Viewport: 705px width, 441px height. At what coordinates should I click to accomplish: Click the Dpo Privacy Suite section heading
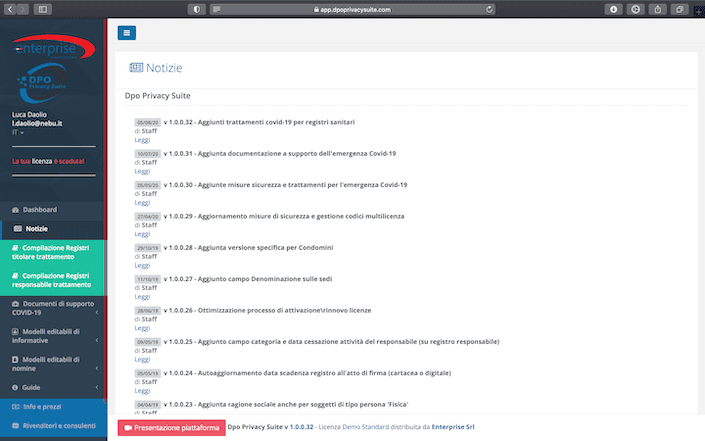[157, 96]
